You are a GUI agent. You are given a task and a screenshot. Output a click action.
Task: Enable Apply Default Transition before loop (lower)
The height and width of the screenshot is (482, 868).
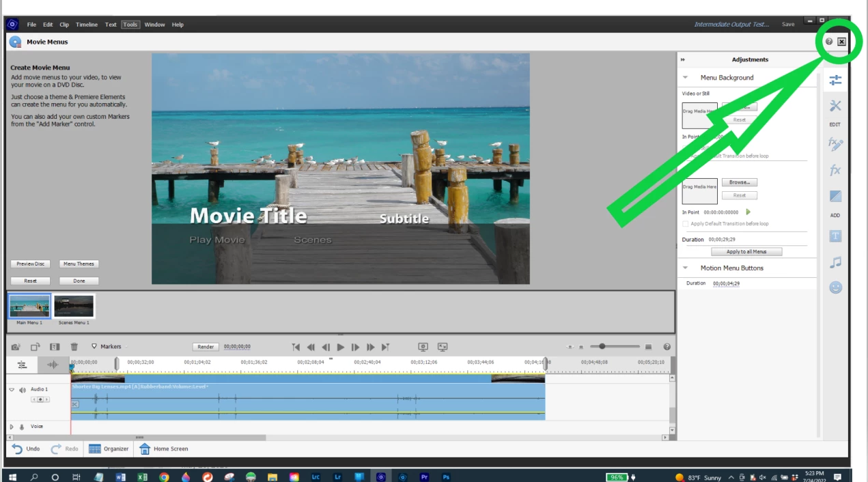point(686,224)
